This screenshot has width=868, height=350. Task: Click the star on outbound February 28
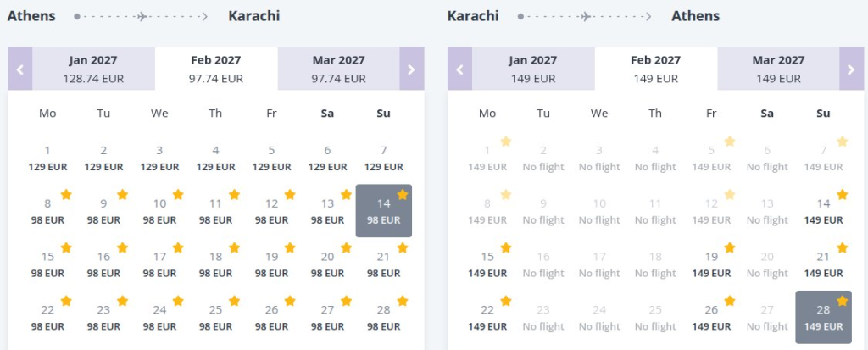402,301
